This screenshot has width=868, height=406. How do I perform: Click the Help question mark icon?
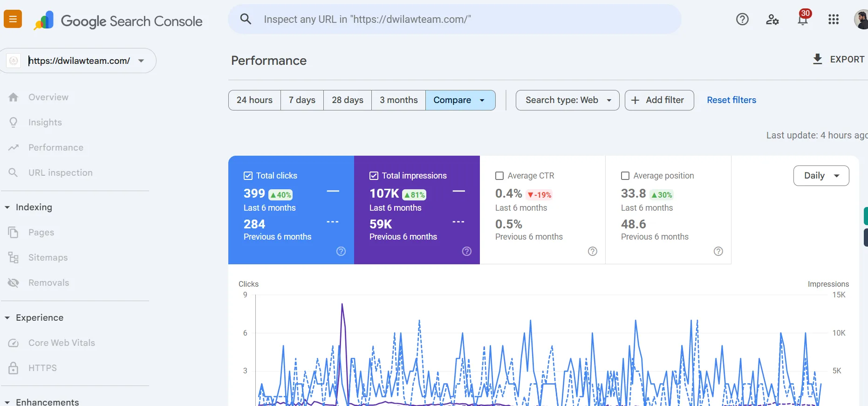tap(742, 19)
